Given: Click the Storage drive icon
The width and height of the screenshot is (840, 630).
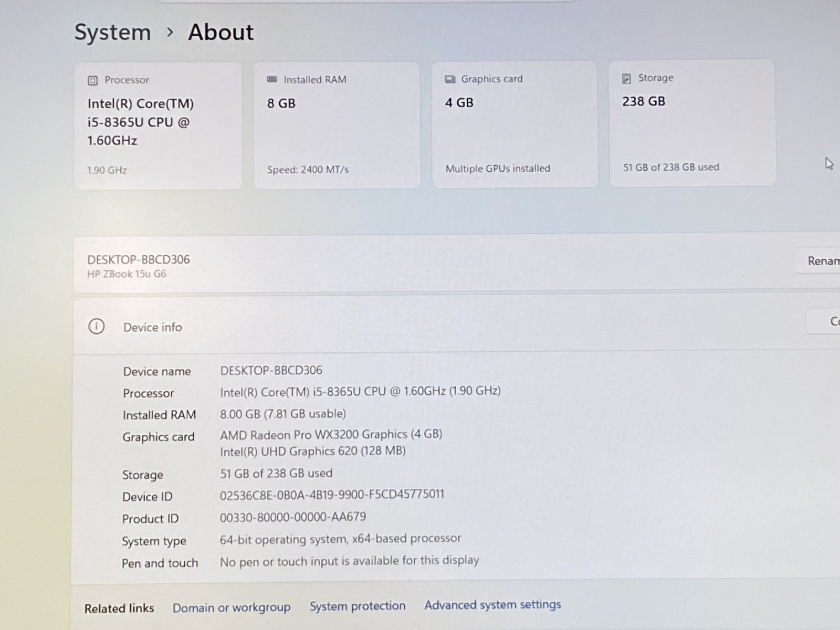Looking at the screenshot, I should [x=626, y=78].
